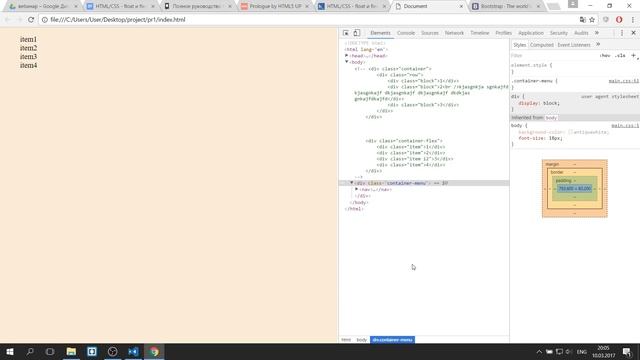The height and width of the screenshot is (360, 640).
Task: Expand the head element node
Action: 347,56
